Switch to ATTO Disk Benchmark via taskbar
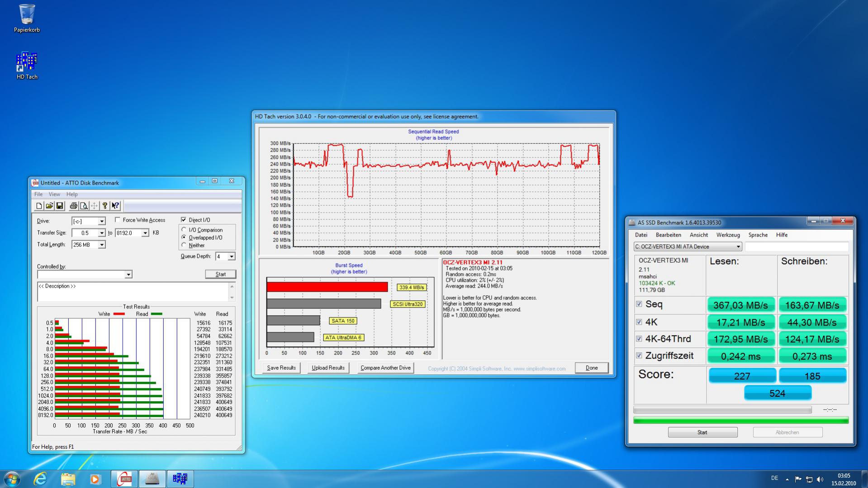The image size is (868, 488). point(124,479)
